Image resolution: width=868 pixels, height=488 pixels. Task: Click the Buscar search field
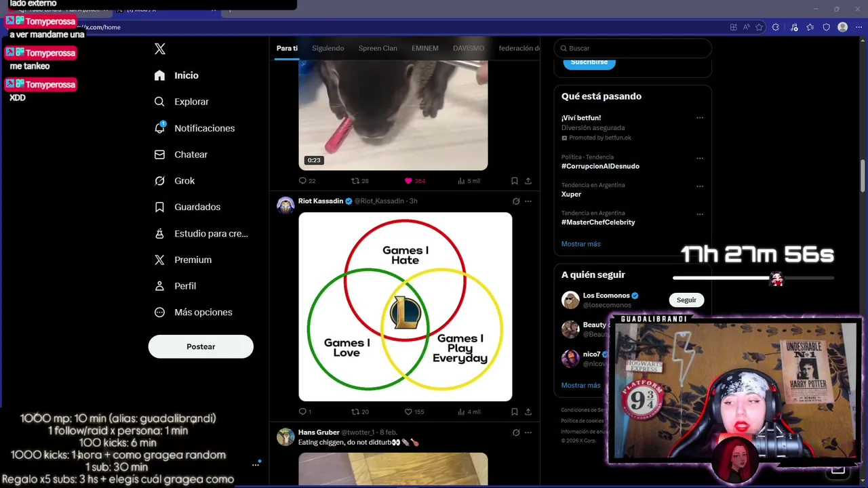pyautogui.click(x=633, y=48)
